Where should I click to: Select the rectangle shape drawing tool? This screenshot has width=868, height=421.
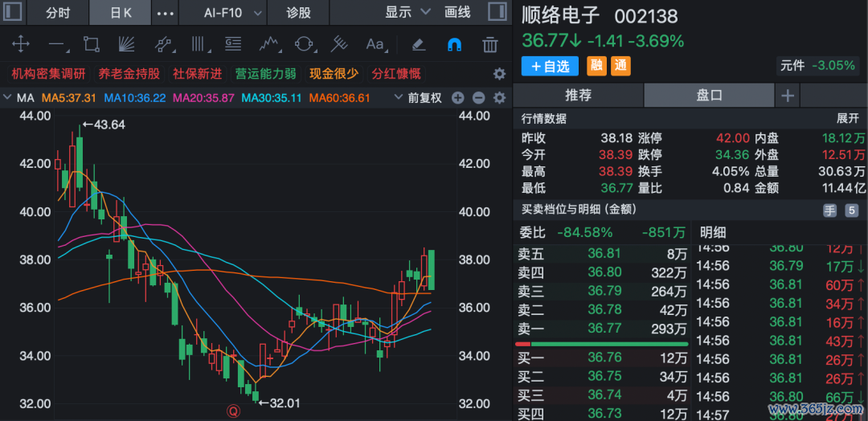pos(91,44)
